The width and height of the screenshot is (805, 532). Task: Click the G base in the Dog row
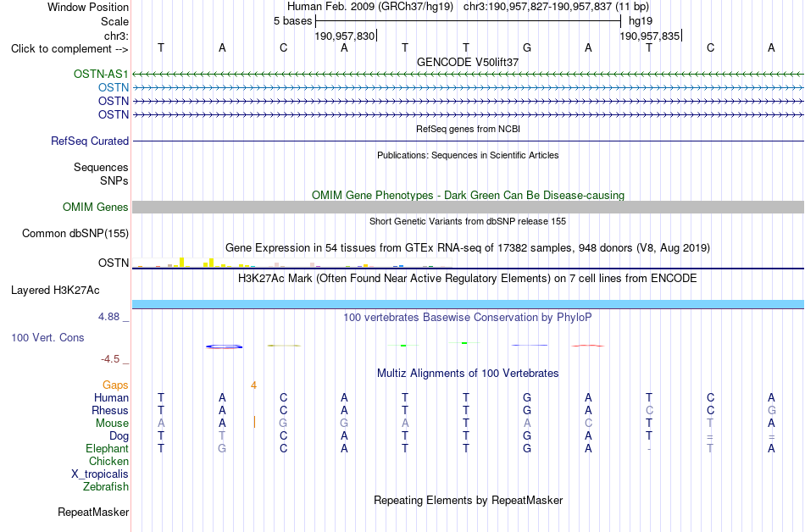tap(527, 435)
